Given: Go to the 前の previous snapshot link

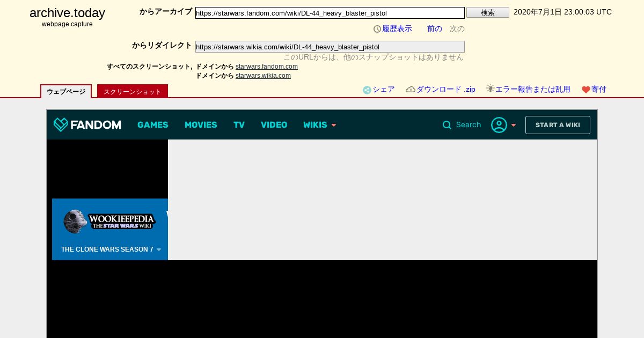Looking at the screenshot, I should [435, 29].
